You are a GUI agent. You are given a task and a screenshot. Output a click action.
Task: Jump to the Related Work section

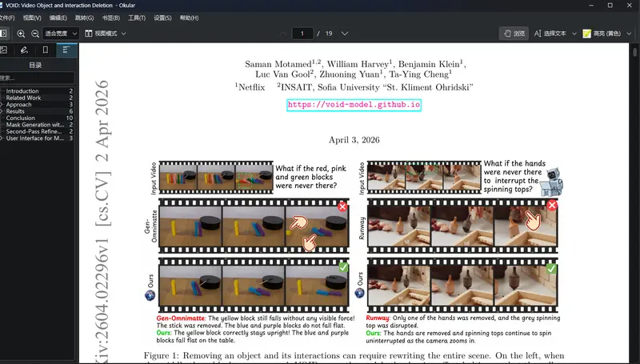23,98
